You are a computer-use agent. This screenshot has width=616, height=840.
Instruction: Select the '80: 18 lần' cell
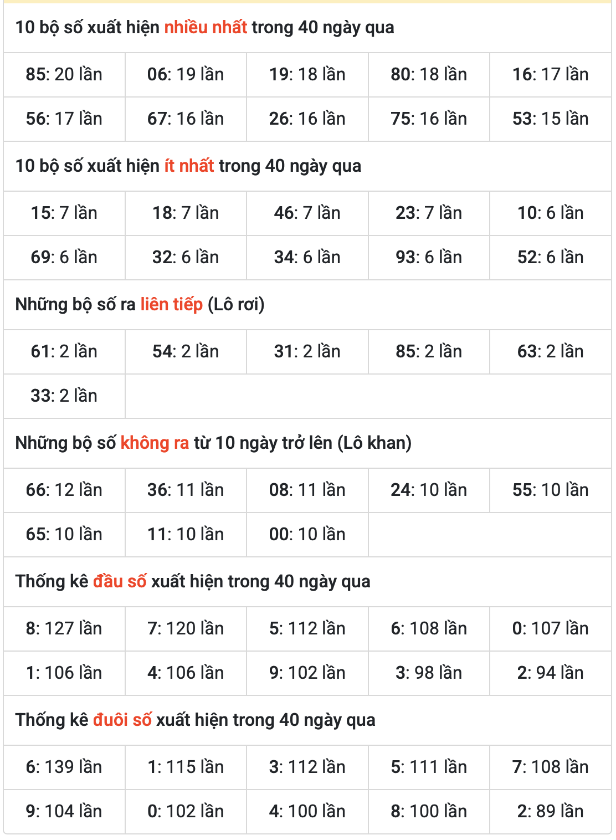point(429,75)
